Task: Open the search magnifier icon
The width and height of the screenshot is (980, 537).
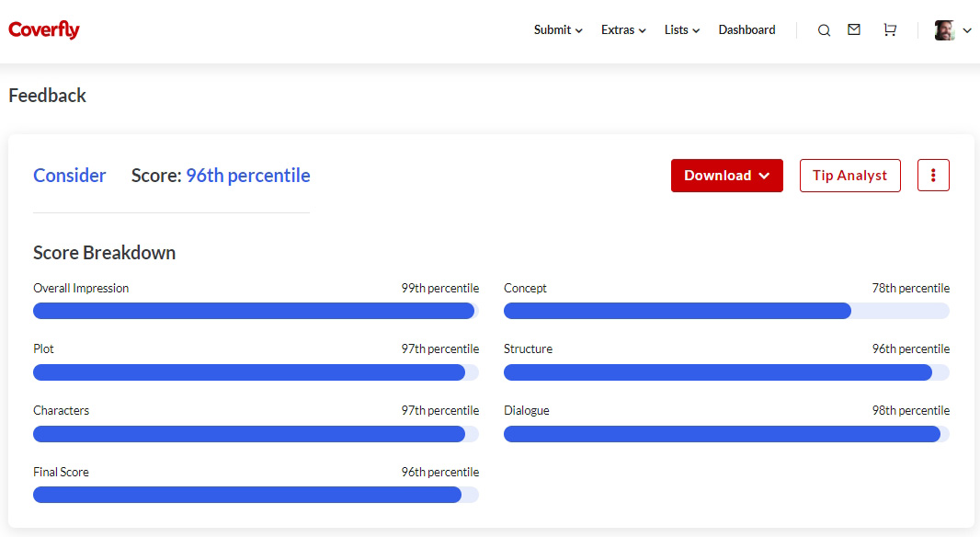Action: pos(824,30)
